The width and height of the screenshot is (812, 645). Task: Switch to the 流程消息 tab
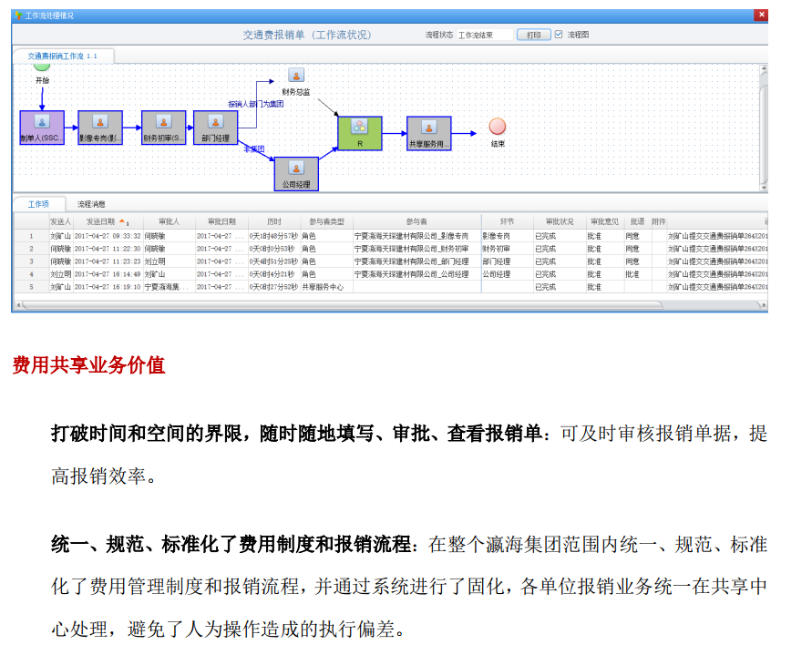tap(91, 204)
